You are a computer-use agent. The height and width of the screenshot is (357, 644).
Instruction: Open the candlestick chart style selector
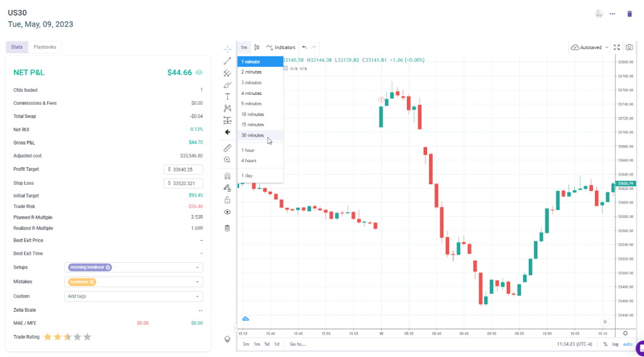257,47
